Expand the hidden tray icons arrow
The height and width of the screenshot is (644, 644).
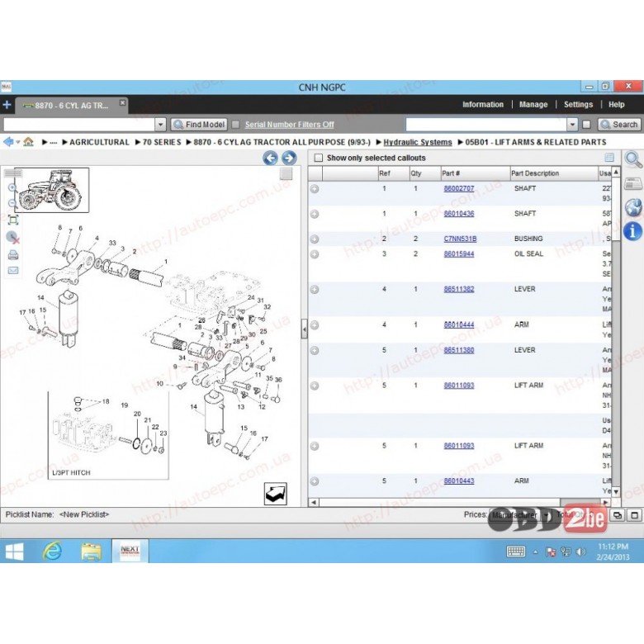(x=535, y=552)
